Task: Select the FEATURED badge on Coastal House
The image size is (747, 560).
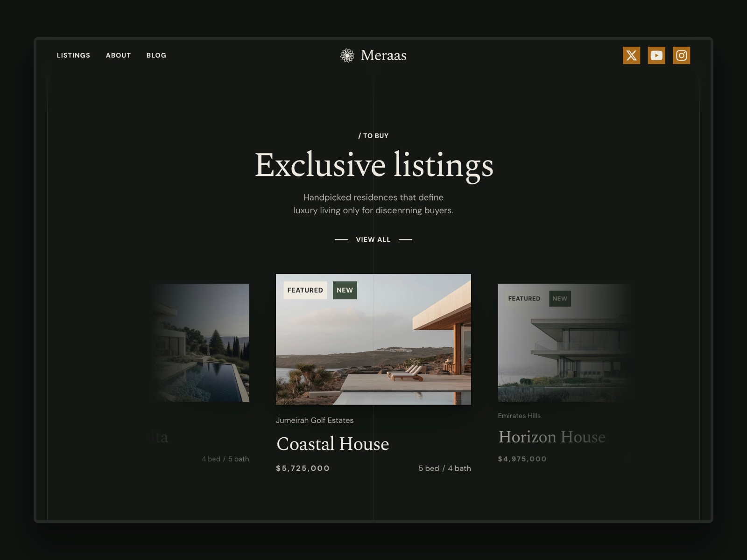Action: coord(305,290)
